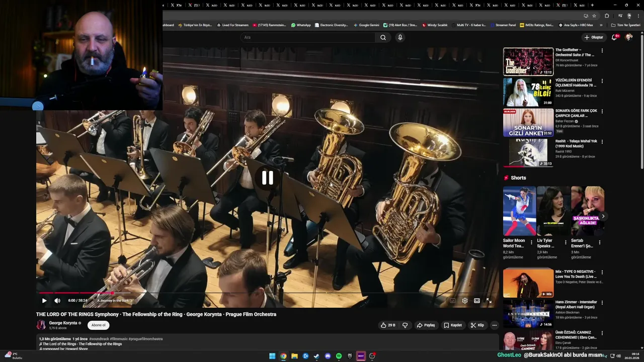
Task: Open options menu for the Yüzüklerin Efendisi video
Action: pyautogui.click(x=602, y=81)
